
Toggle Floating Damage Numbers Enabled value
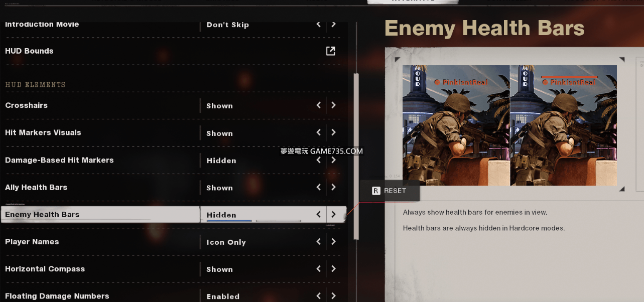click(x=223, y=296)
